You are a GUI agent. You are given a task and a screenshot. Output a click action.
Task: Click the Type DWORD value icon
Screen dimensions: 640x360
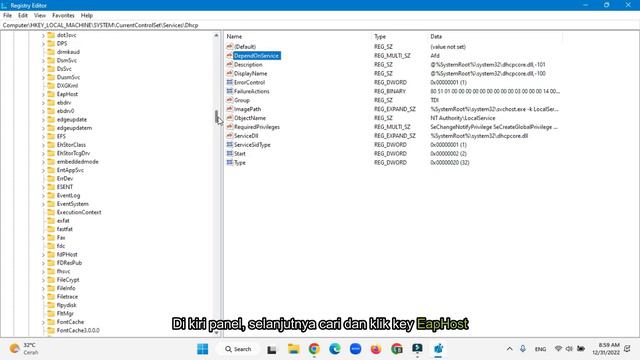(230, 162)
